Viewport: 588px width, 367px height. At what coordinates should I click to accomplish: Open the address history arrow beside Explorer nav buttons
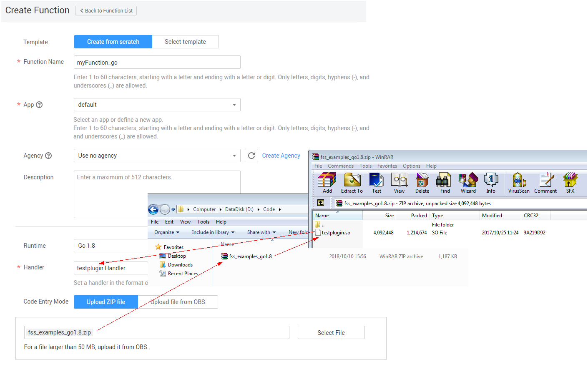[x=173, y=209]
